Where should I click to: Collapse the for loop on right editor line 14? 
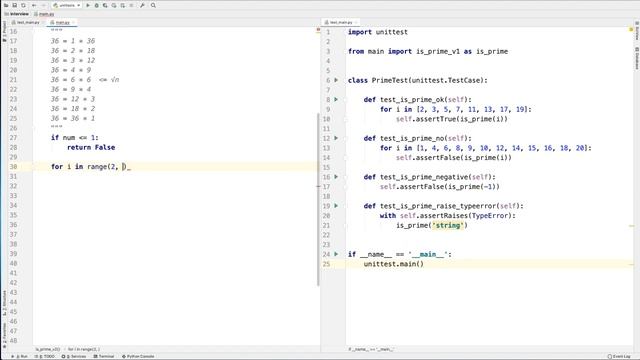point(345,158)
